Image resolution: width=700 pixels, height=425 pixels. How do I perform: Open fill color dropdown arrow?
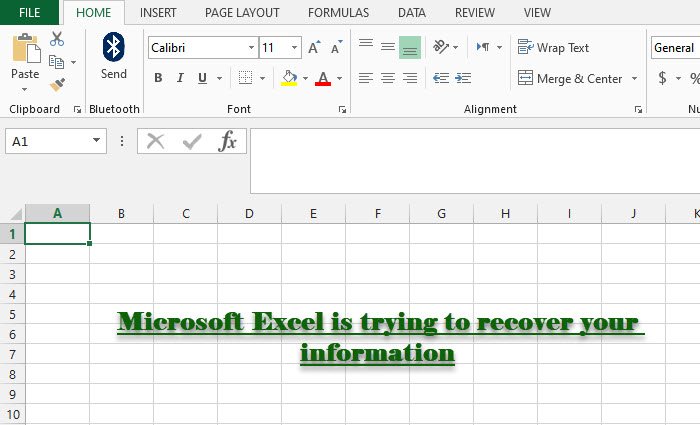[305, 78]
